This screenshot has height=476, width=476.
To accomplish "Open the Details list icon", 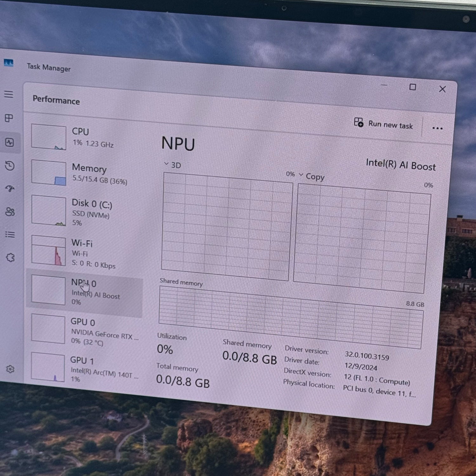I will click(x=10, y=235).
